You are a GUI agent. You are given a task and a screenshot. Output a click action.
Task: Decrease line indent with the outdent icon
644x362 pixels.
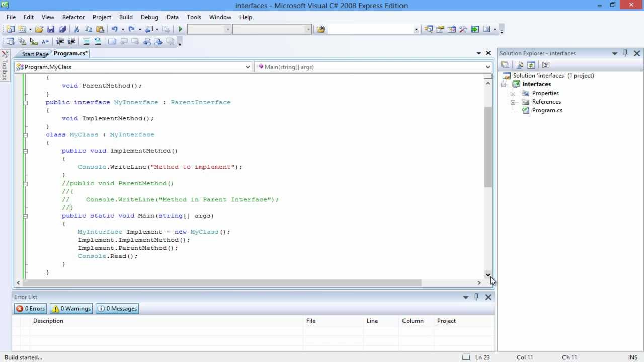click(x=60, y=42)
